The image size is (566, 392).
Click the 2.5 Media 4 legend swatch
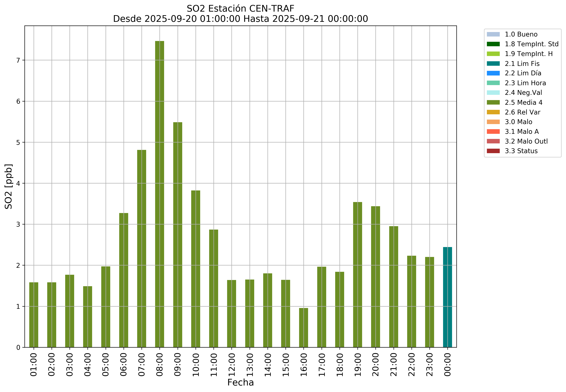coord(493,102)
